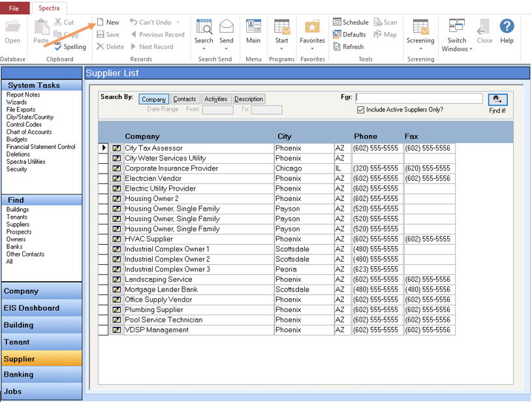The width and height of the screenshot is (532, 402).
Task: Open City Tax Assessor record edit icon
Action: (117, 148)
